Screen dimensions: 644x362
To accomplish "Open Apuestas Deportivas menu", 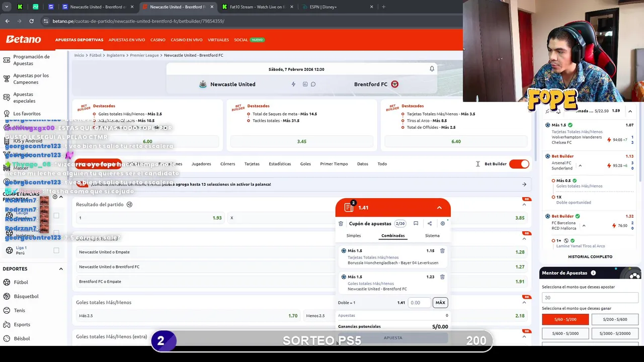I will coord(79,40).
